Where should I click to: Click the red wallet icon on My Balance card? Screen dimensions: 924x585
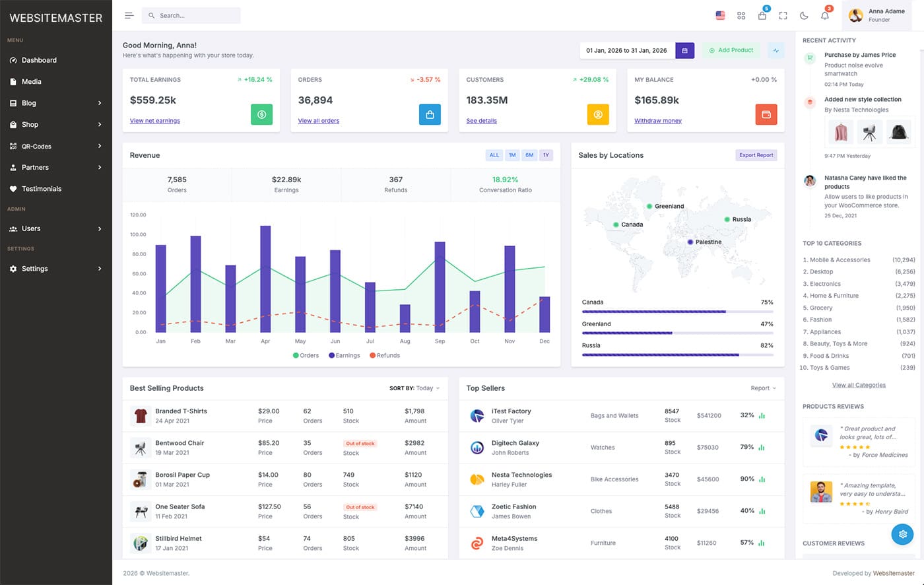[766, 114]
